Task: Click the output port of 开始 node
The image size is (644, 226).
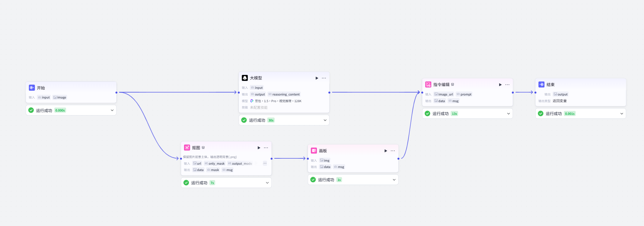Action: tap(116, 92)
